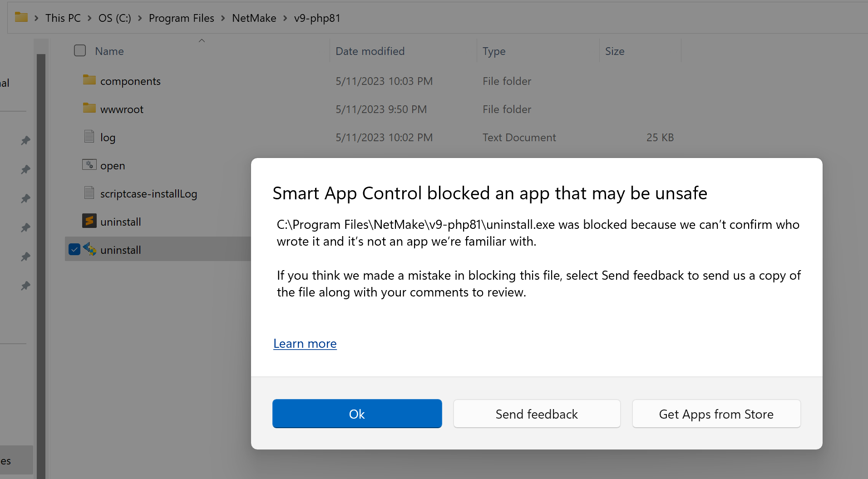Click the components folder icon
868x479 pixels.
[89, 80]
